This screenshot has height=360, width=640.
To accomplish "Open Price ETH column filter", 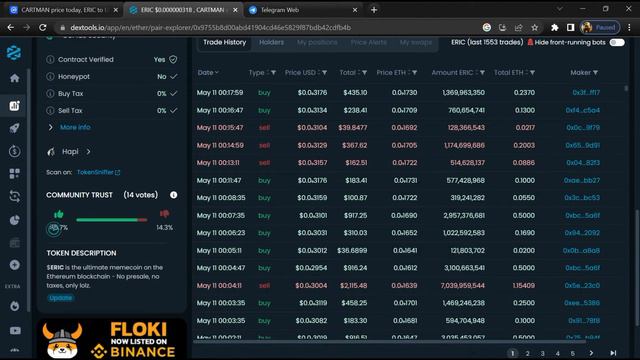I will click(x=415, y=73).
